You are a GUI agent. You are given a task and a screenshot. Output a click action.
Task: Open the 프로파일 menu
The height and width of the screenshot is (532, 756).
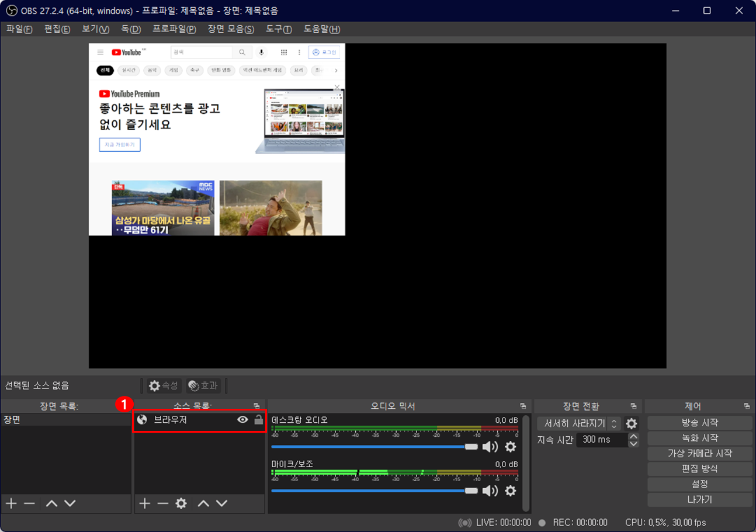tap(174, 29)
